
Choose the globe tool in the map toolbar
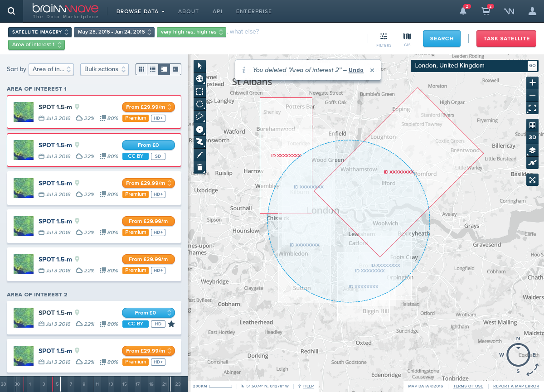[x=199, y=79]
